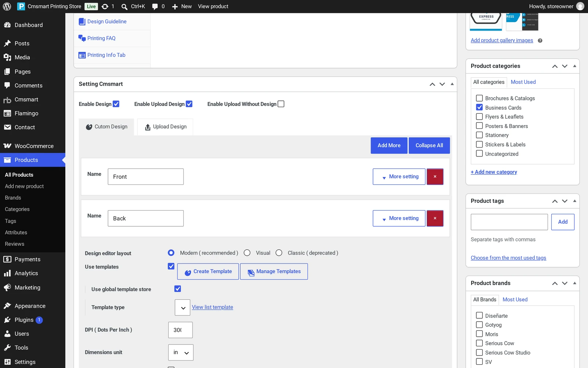Open the WordPress logo menu

coord(7,6)
